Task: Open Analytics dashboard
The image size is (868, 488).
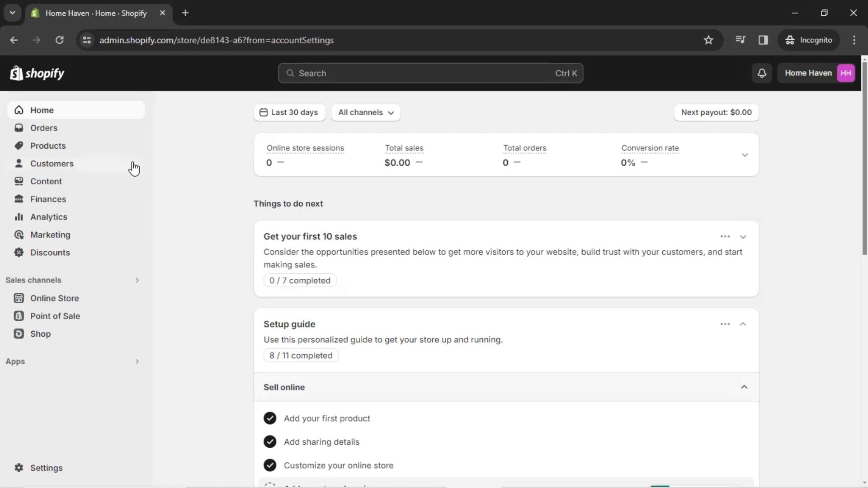Action: [49, 217]
